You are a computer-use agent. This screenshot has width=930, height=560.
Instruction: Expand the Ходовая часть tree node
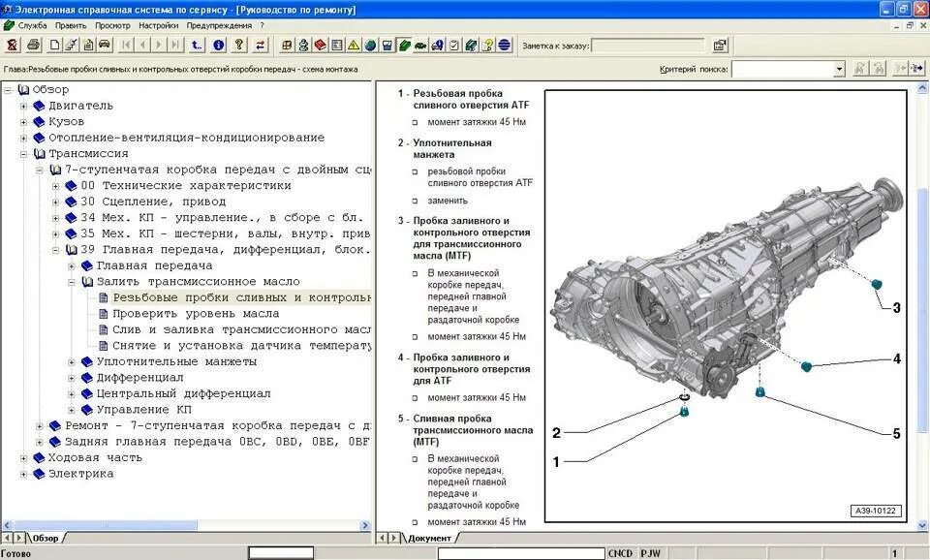point(23,458)
